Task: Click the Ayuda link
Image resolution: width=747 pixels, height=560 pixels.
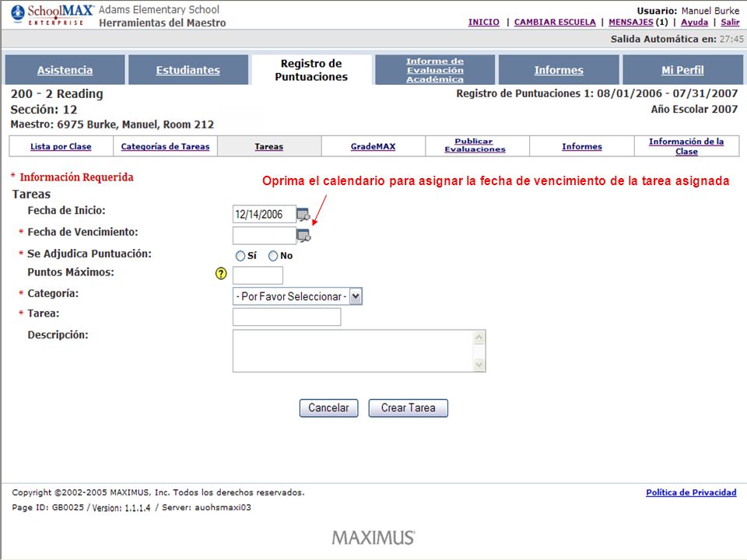Action: [x=694, y=22]
